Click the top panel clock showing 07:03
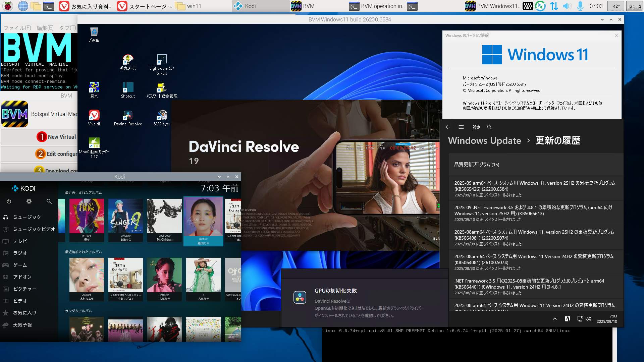644x362 pixels. [596, 6]
